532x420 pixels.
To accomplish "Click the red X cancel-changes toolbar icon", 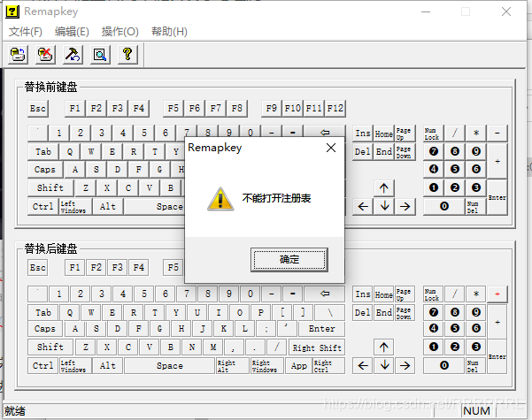I will click(45, 54).
